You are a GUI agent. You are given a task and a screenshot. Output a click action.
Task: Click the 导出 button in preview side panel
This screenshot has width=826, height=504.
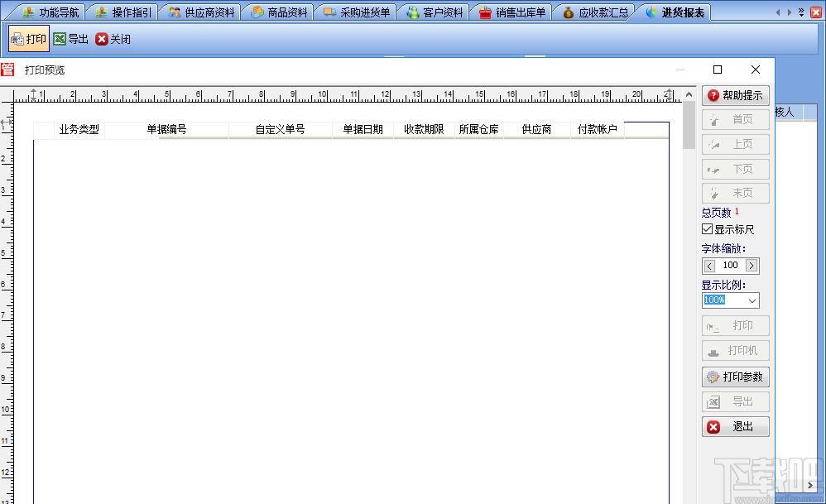(736, 401)
